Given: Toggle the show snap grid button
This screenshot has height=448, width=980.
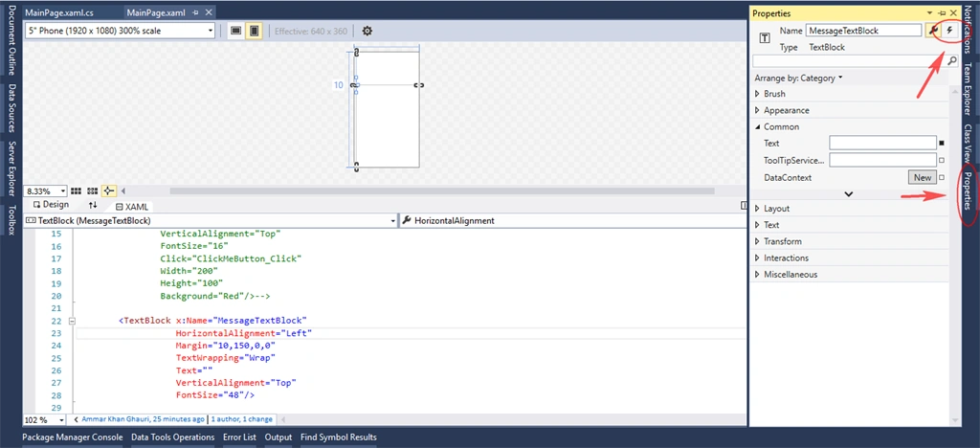Looking at the screenshot, I should tap(77, 191).
